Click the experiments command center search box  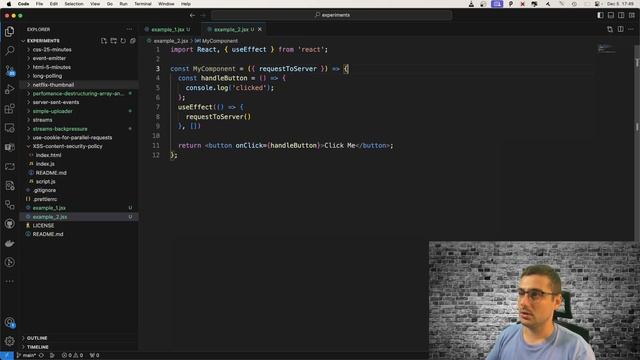(331, 15)
